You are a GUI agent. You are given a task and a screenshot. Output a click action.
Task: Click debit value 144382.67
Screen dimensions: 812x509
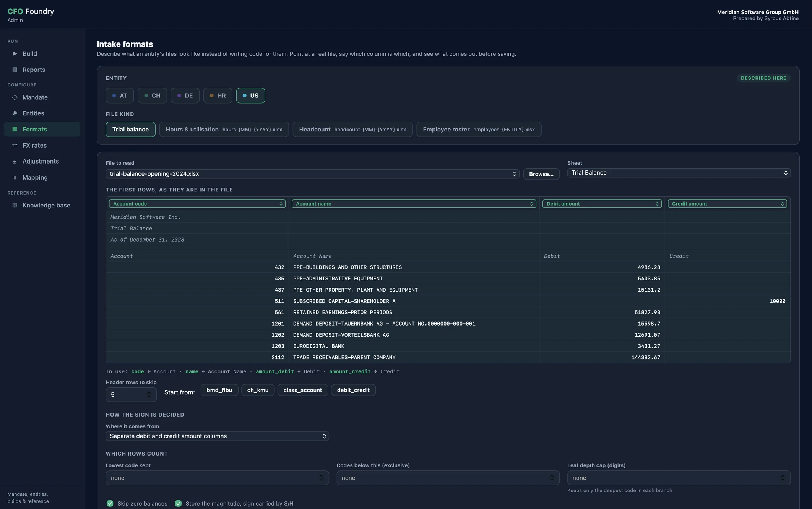pyautogui.click(x=645, y=357)
